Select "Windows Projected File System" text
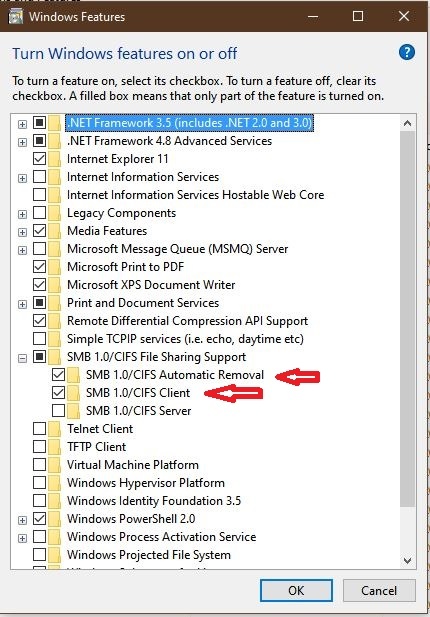This screenshot has width=430, height=617. pos(149,555)
